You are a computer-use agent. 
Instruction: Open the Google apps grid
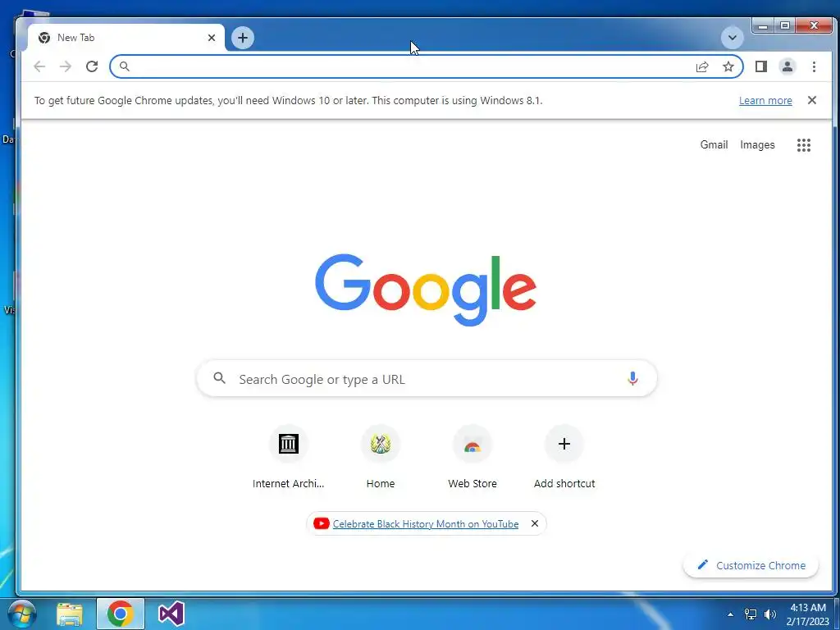click(804, 145)
